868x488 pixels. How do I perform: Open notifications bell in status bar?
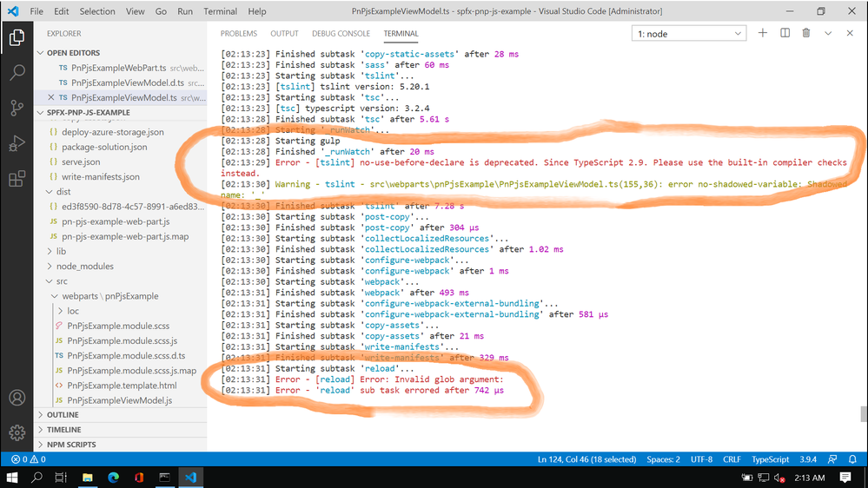point(852,459)
